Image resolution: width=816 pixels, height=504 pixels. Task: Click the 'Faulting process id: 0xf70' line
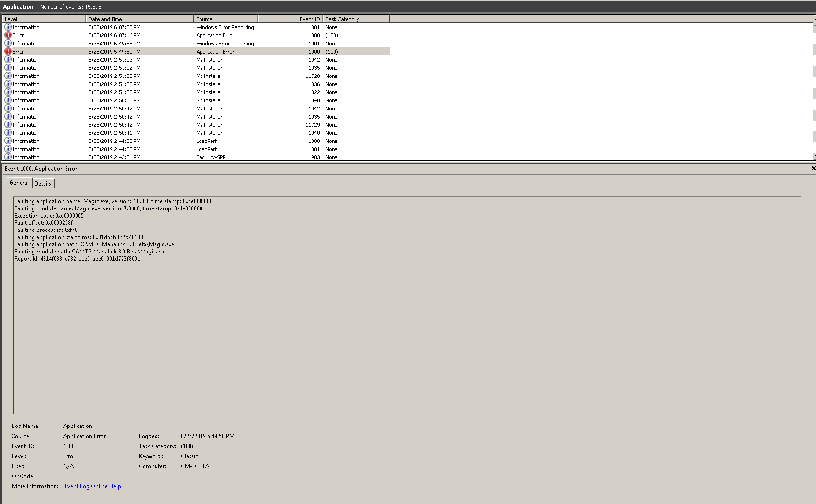coord(46,230)
